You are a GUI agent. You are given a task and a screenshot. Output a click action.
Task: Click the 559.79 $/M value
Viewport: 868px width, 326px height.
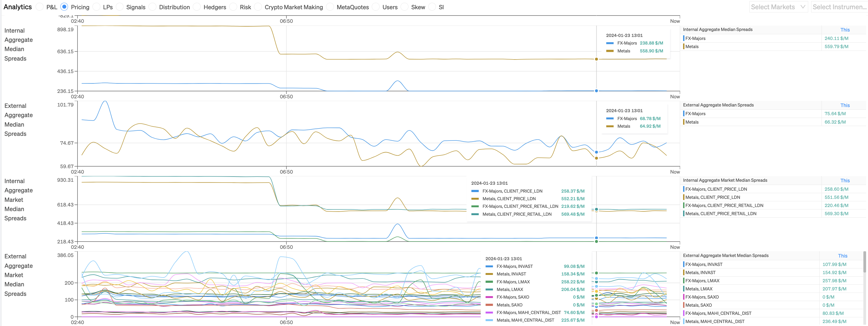(836, 46)
